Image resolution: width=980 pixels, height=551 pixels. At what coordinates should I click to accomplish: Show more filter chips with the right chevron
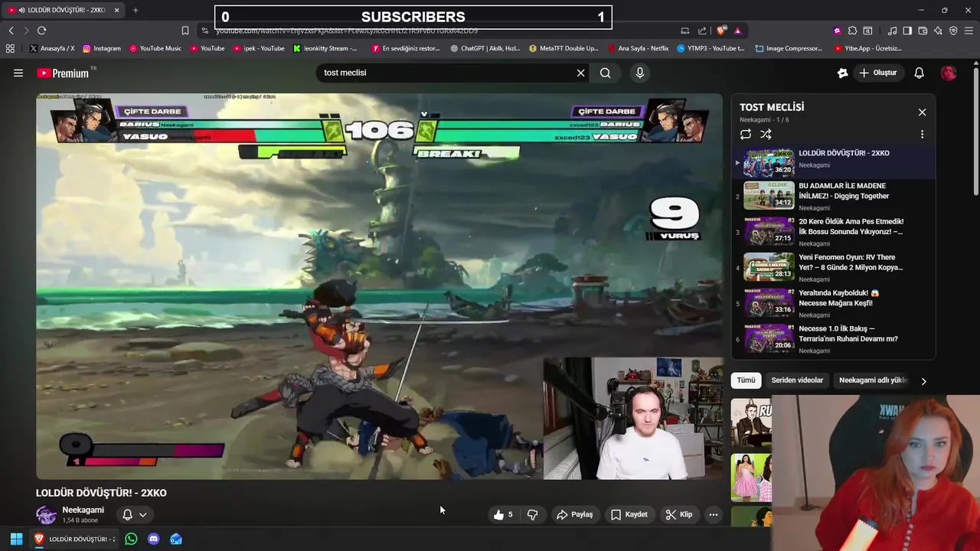923,381
